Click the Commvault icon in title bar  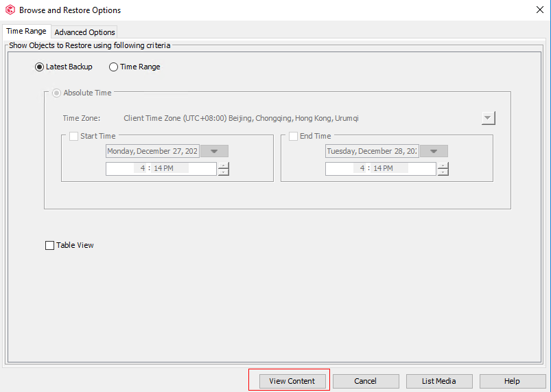click(x=10, y=10)
